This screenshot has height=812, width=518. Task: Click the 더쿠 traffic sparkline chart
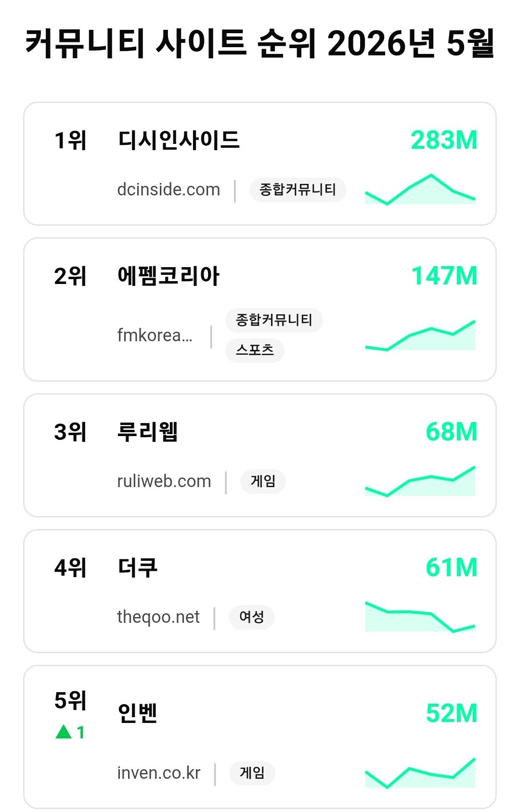tap(420, 617)
